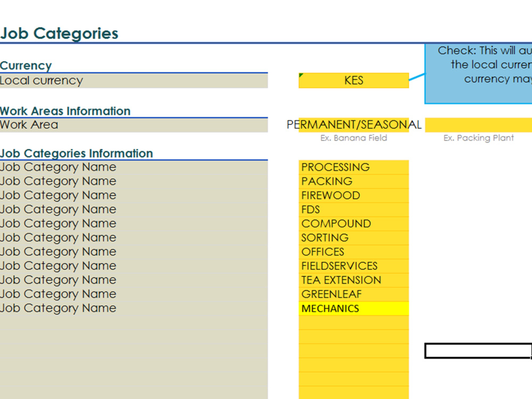532x399 pixels.
Task: Click the PERMANENT/SEASONAL work area cell
Action: (x=354, y=125)
